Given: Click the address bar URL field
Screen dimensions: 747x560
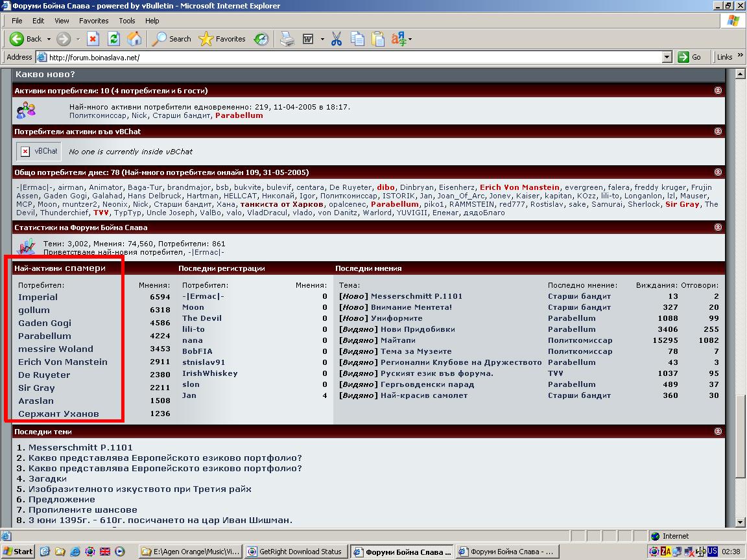Looking at the screenshot, I should pos(350,57).
